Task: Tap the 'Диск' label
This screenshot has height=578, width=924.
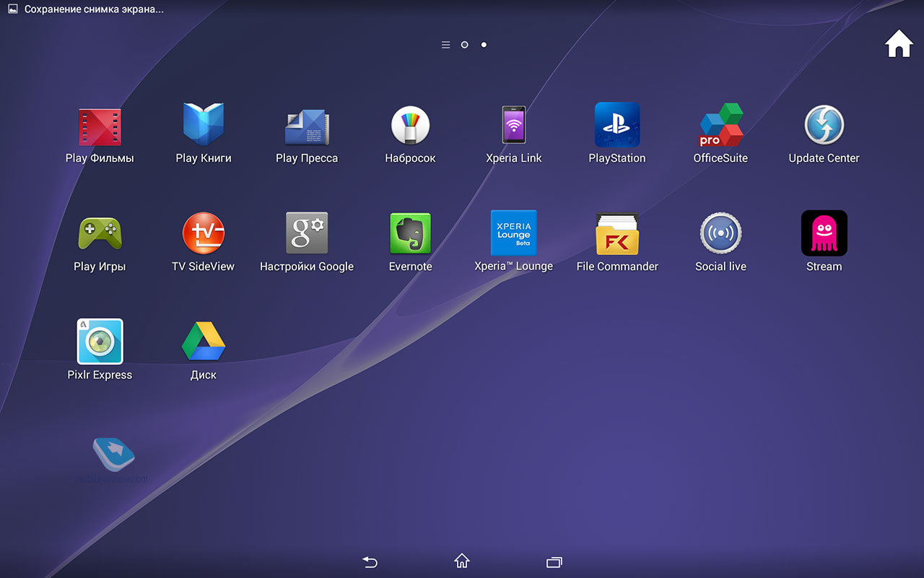Action: pyautogui.click(x=204, y=375)
